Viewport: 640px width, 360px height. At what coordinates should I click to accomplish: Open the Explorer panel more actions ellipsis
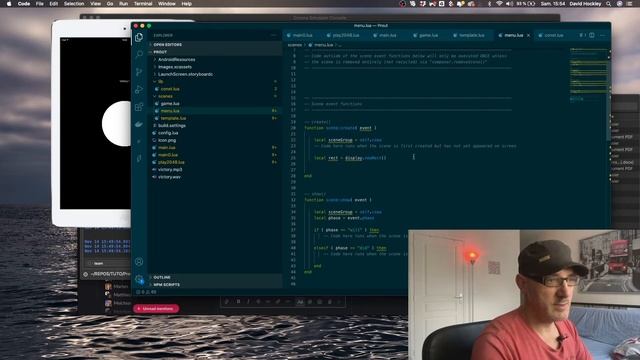coord(273,36)
